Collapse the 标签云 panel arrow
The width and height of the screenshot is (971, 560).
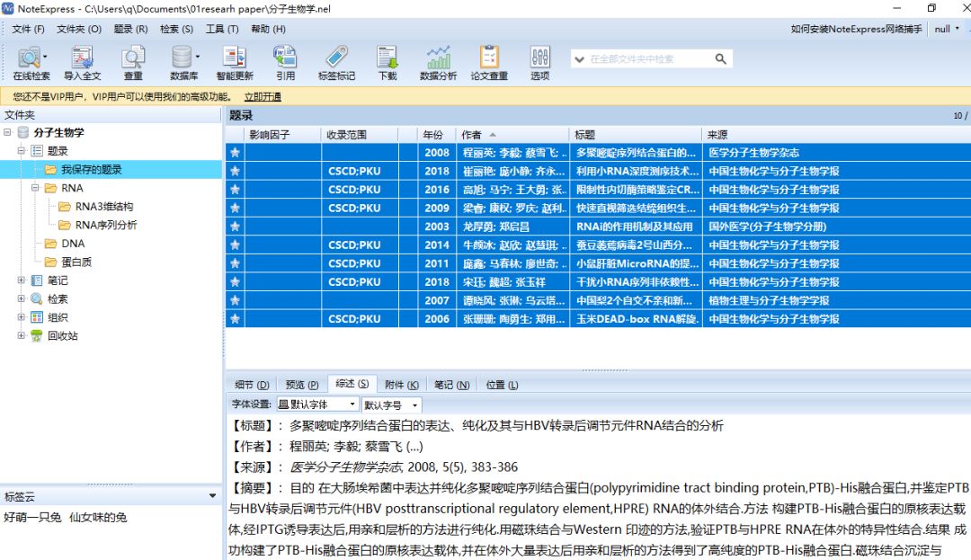[212, 496]
